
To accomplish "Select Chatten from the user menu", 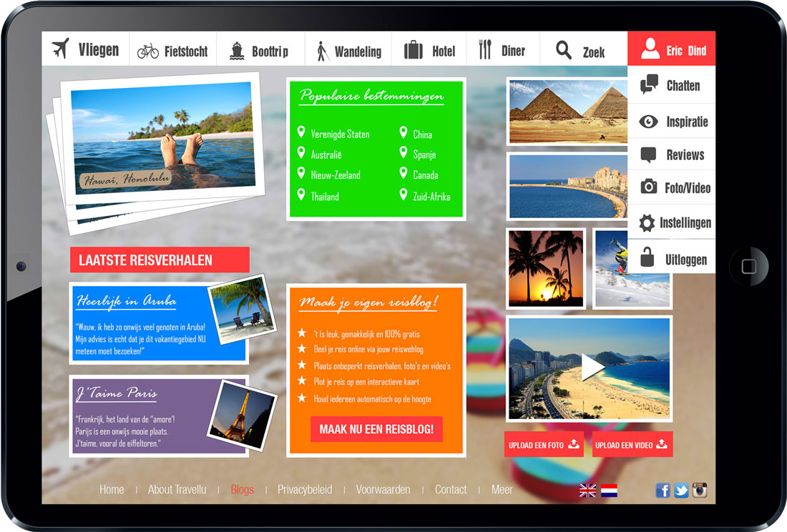I will [671, 85].
